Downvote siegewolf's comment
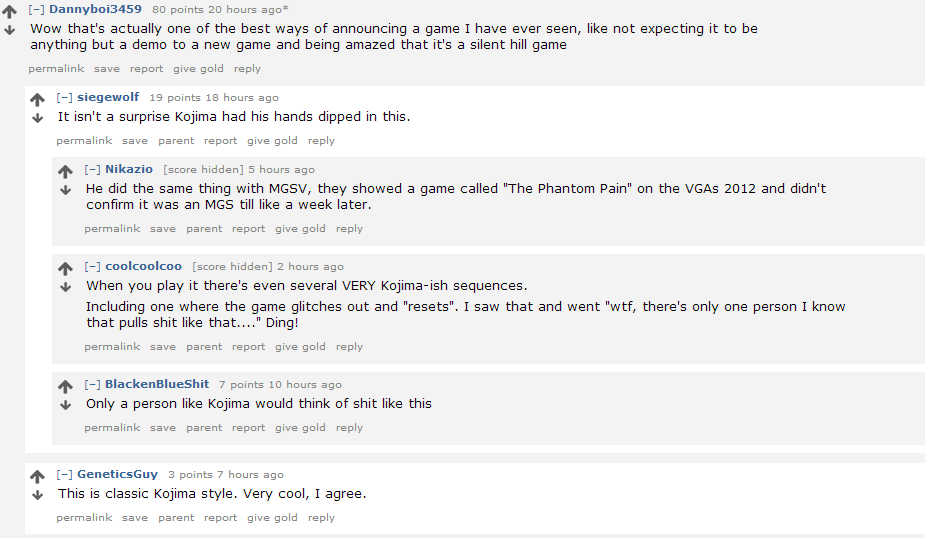 click(38, 118)
